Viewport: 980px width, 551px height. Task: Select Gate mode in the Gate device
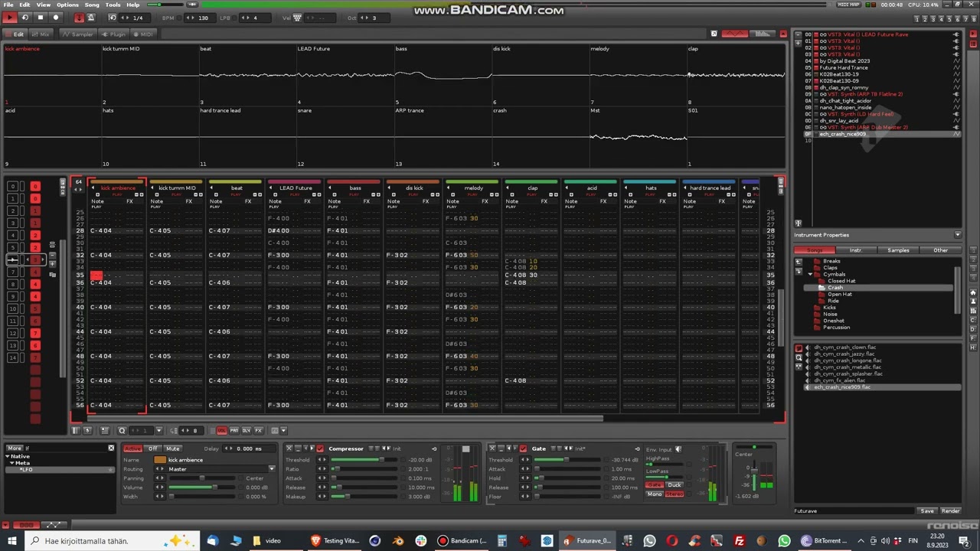tap(655, 485)
